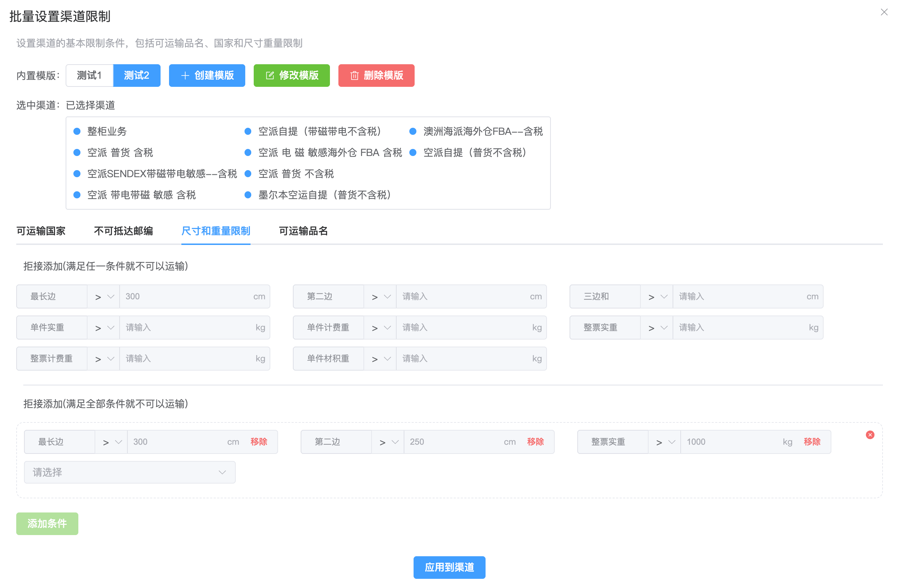Switch to the 可运输品名 tab
This screenshot has height=588, width=897.
pos(303,231)
